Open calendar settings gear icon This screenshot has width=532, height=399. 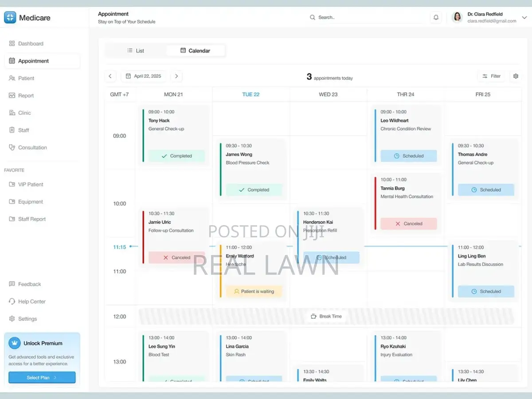(x=516, y=76)
